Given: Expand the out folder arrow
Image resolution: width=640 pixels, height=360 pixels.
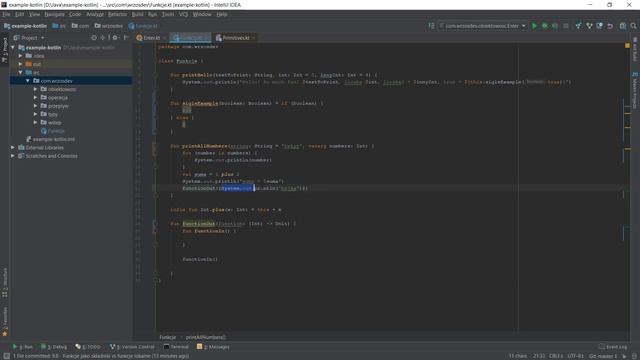Looking at the screenshot, I should click(x=20, y=64).
